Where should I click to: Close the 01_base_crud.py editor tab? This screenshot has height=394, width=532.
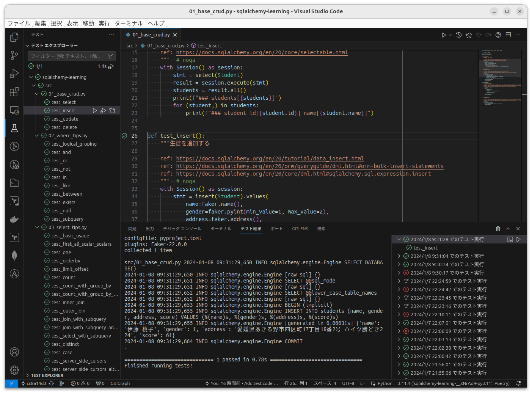(x=175, y=35)
